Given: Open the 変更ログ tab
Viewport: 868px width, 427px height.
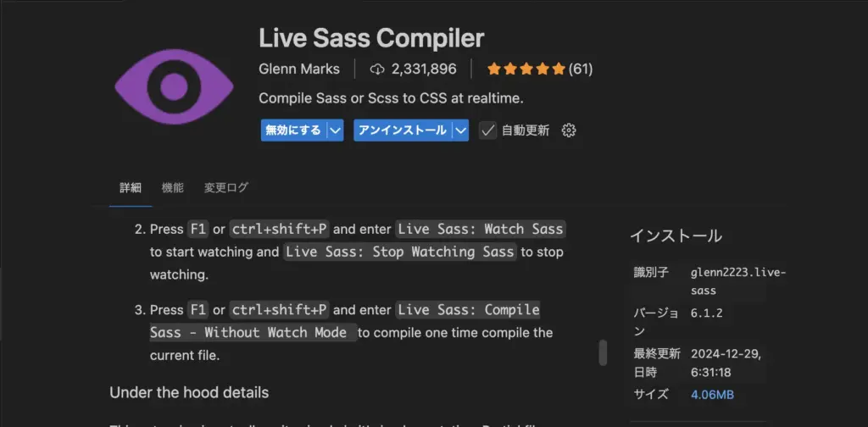Looking at the screenshot, I should tap(225, 187).
